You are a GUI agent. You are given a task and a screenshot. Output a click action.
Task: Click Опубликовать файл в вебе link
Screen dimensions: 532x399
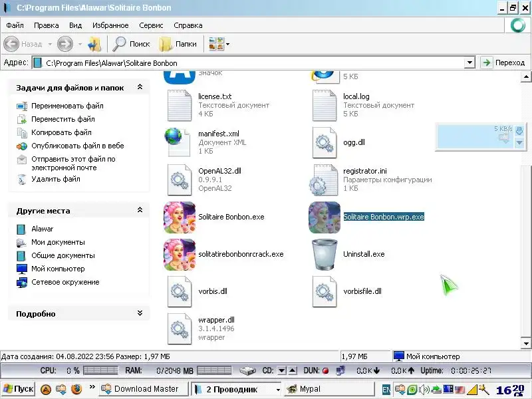coord(77,146)
